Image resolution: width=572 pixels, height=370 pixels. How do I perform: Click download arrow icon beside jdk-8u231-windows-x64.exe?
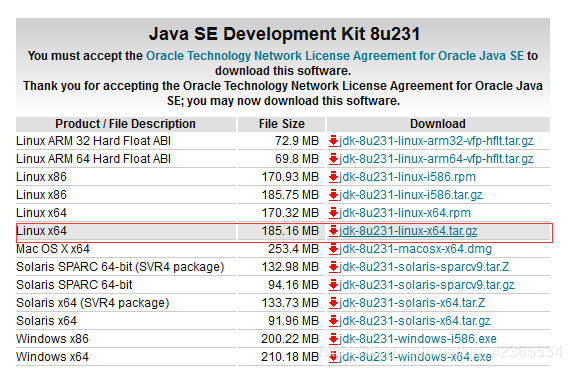(x=333, y=357)
